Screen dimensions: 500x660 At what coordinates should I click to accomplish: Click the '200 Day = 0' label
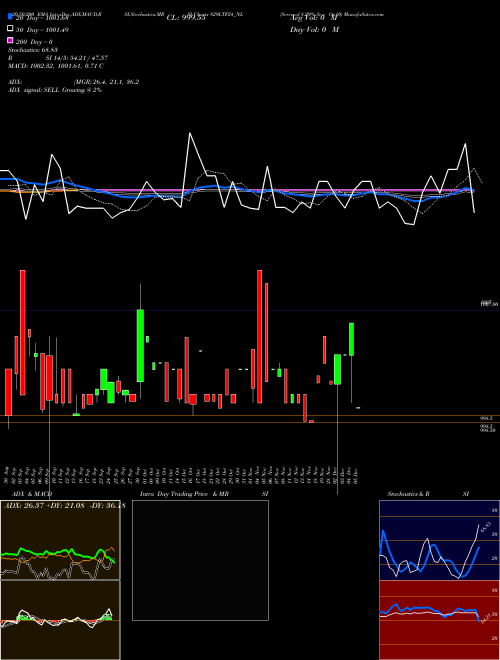[35, 42]
